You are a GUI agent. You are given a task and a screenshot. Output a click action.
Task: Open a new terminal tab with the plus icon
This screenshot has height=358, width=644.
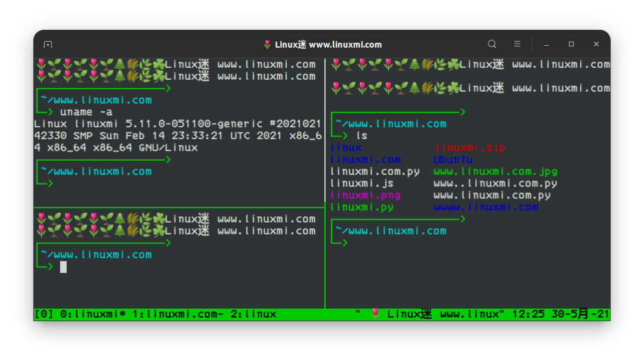pyautogui.click(x=48, y=44)
